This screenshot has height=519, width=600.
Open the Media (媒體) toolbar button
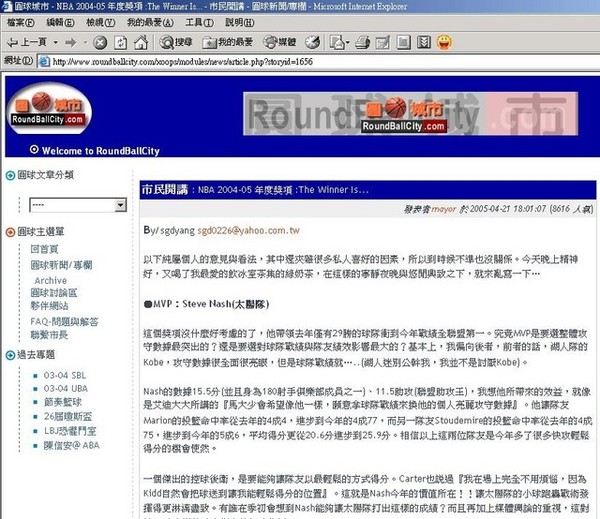[280, 42]
